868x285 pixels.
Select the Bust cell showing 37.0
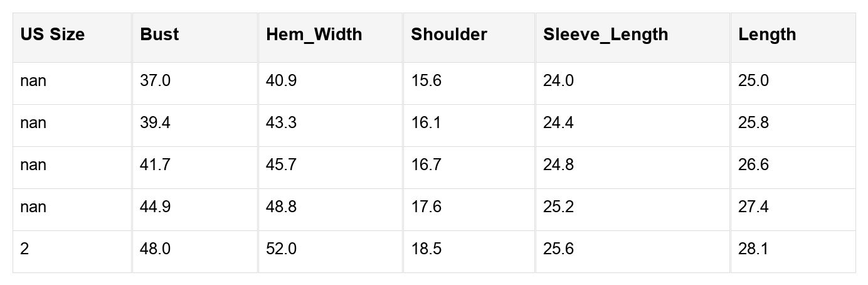[x=155, y=81]
